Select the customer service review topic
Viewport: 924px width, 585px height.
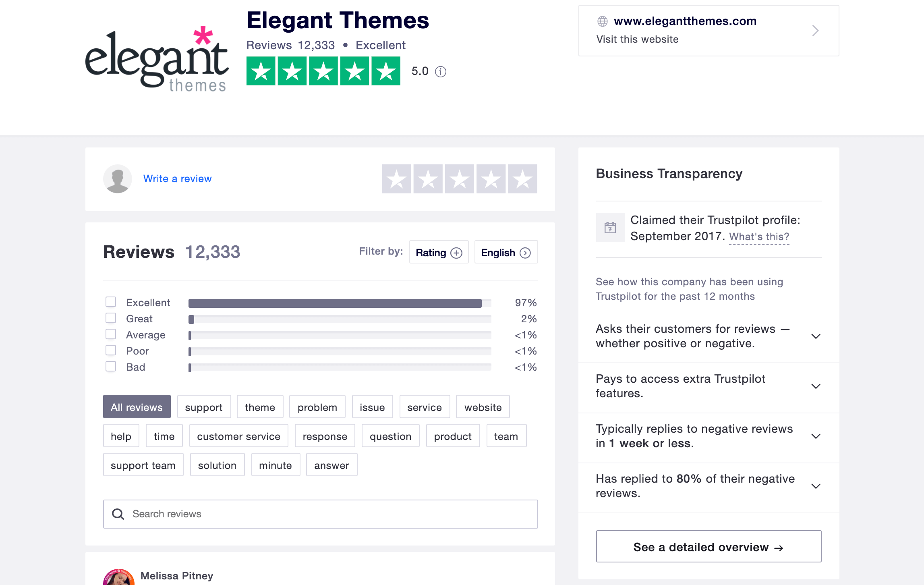[238, 436]
